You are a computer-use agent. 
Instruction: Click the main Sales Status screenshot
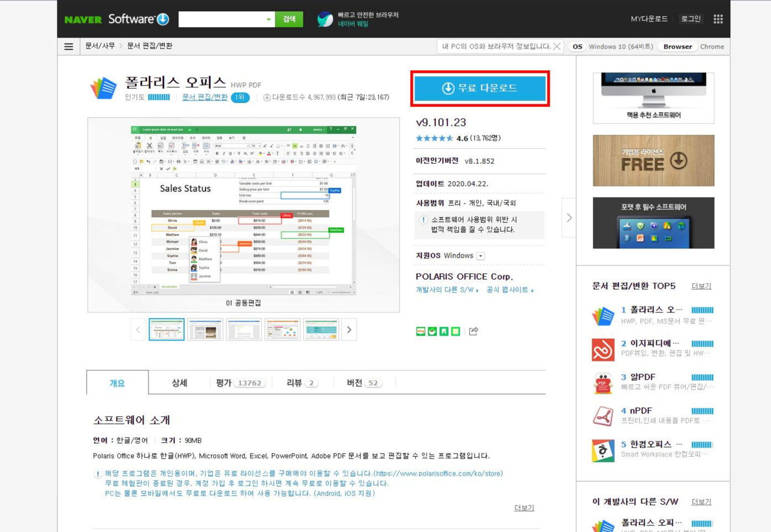tap(243, 210)
